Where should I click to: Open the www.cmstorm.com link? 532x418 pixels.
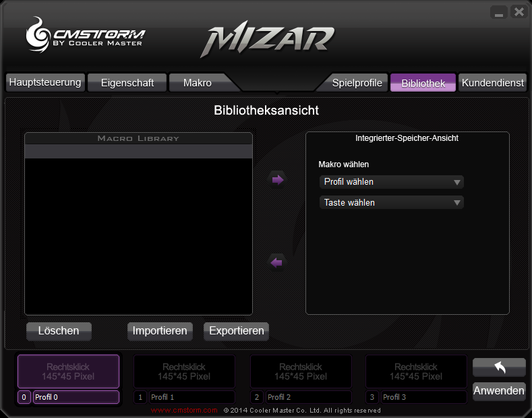pos(184,410)
